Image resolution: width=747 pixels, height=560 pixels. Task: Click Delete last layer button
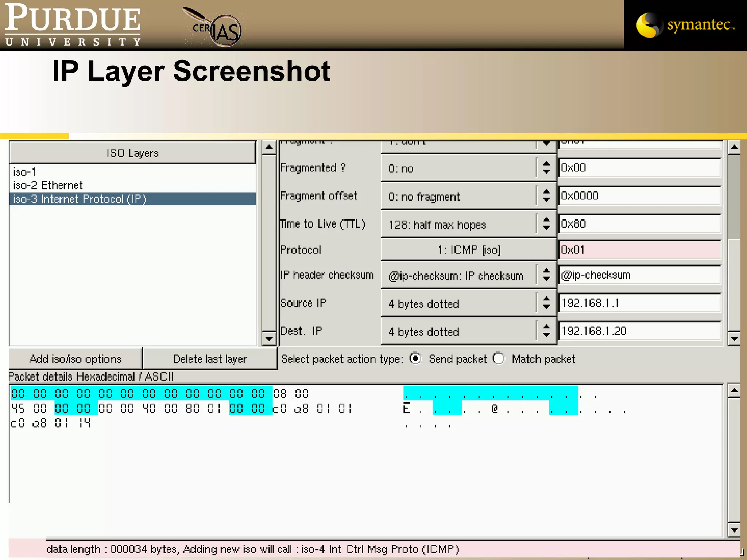click(210, 359)
